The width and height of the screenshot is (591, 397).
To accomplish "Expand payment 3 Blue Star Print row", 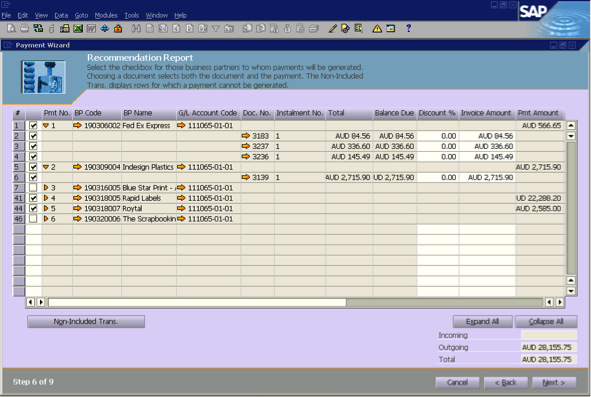I will [46, 187].
